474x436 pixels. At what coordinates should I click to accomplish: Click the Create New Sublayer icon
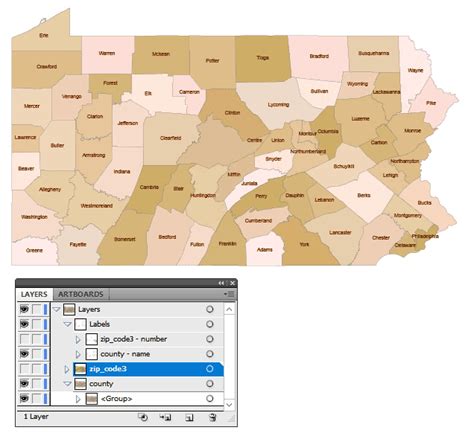pyautogui.click(x=166, y=417)
